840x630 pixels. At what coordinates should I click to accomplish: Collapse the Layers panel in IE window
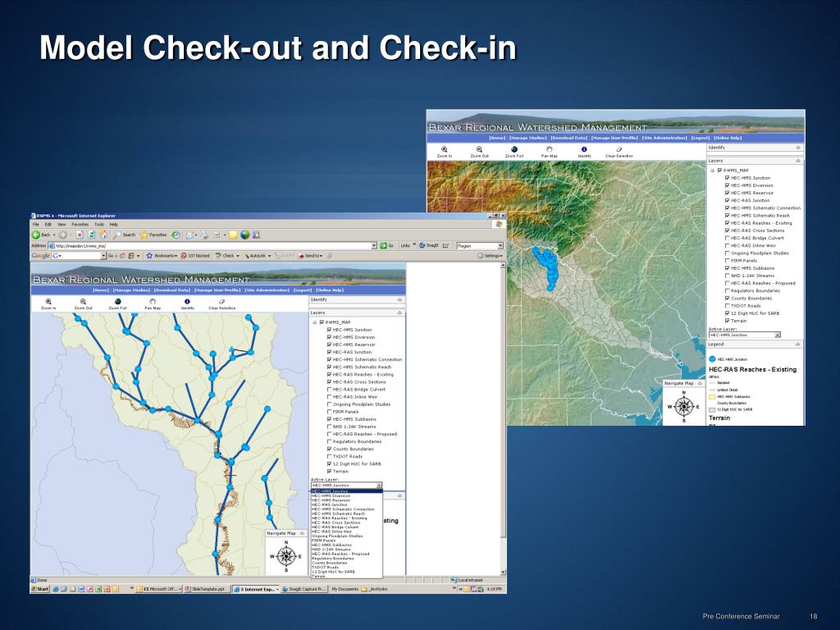[x=399, y=313]
